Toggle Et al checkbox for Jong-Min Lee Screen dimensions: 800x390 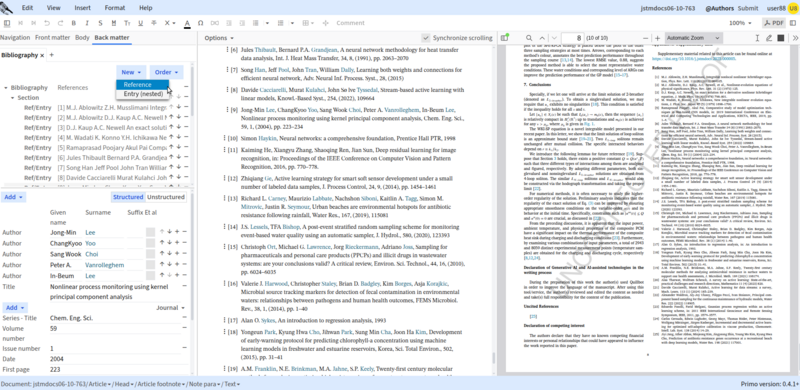coord(150,232)
